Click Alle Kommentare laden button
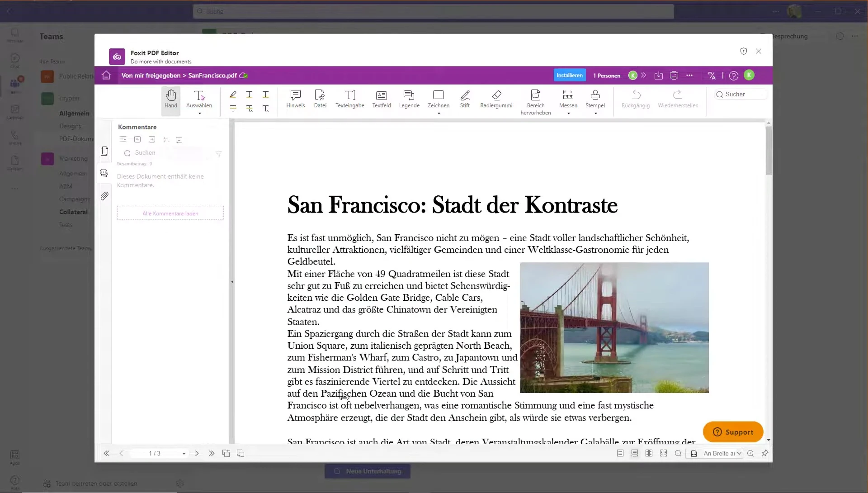This screenshot has height=493, width=868. [x=170, y=213]
